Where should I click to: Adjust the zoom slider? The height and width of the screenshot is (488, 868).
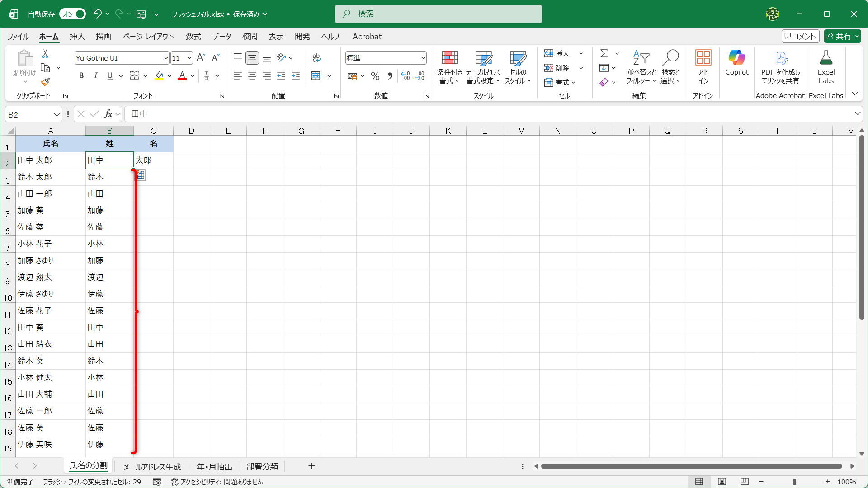point(794,482)
